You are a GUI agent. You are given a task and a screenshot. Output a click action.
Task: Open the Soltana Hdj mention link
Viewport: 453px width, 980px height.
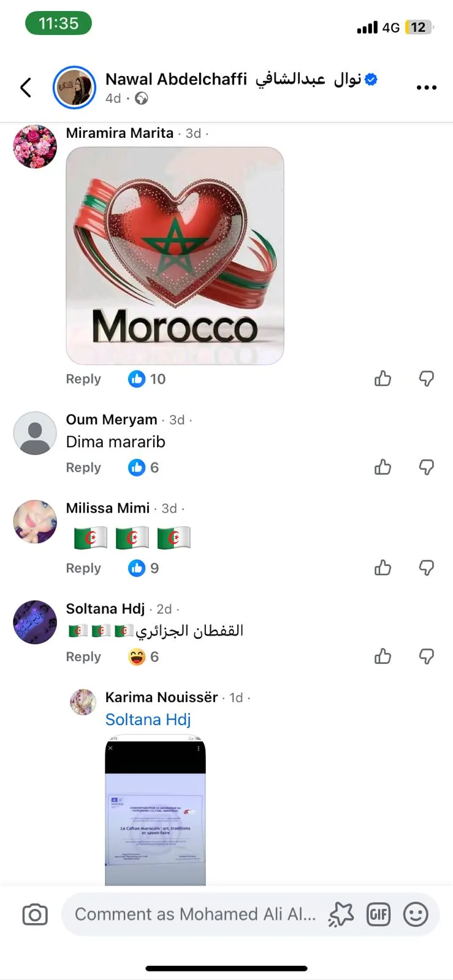[148, 719]
